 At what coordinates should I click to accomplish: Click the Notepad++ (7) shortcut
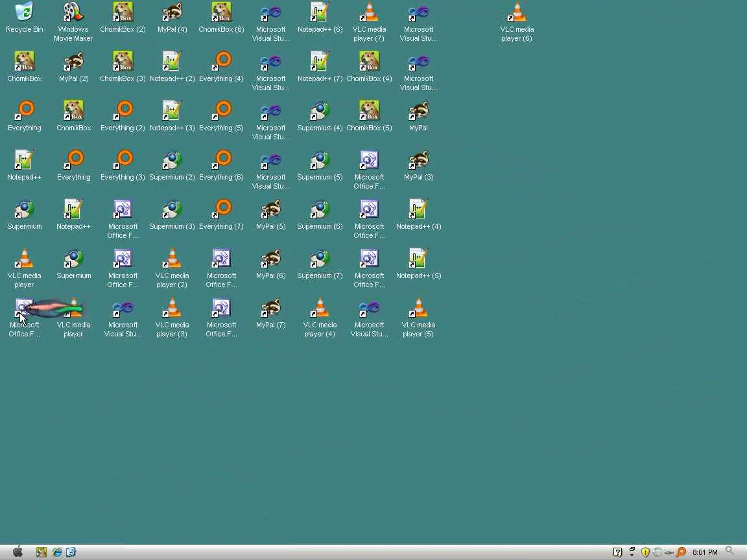(x=320, y=67)
